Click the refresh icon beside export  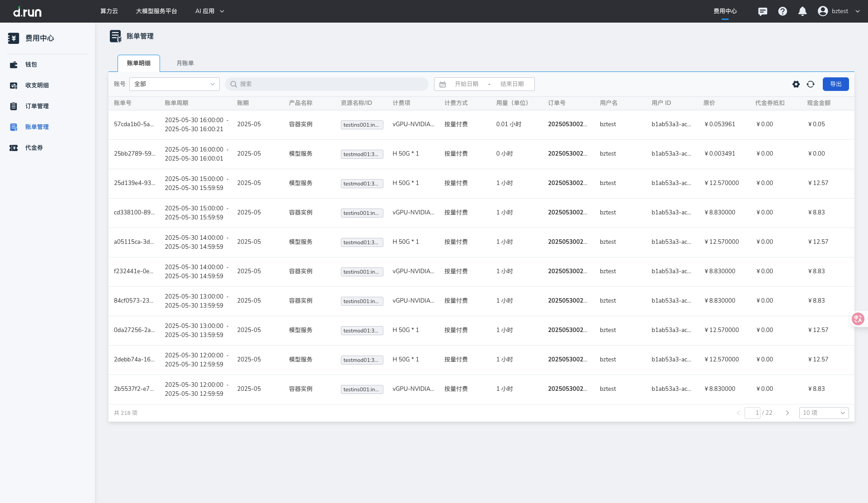pos(811,84)
